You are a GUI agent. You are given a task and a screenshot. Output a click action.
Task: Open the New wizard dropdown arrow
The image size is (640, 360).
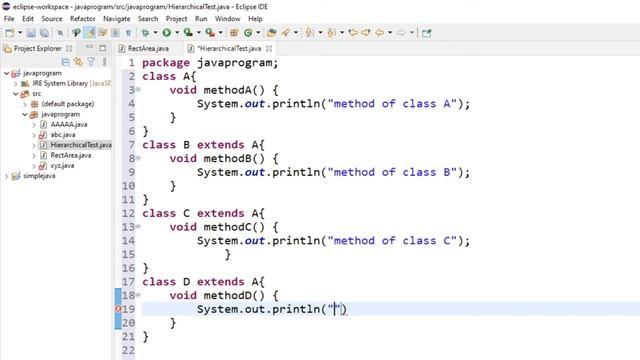point(20,33)
